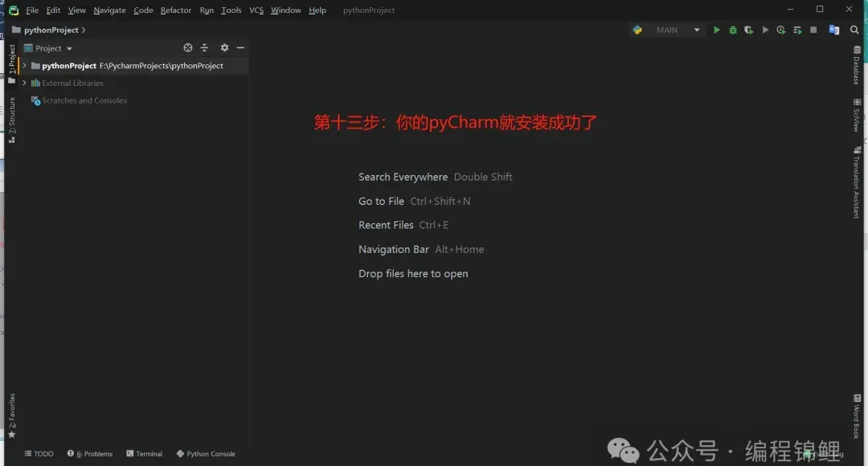Image resolution: width=868 pixels, height=466 pixels.
Task: Toggle the 1: Project side tab
Action: click(x=11, y=63)
